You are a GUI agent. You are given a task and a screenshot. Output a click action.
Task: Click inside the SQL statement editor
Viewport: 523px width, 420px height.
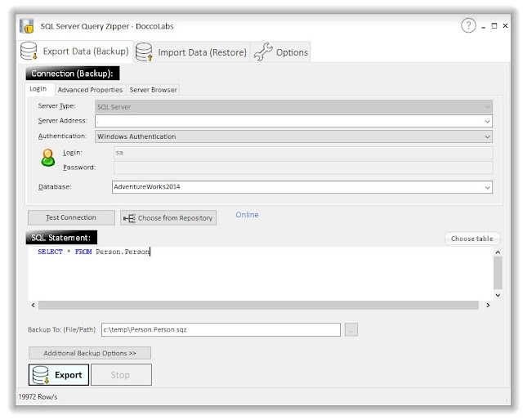click(260, 274)
